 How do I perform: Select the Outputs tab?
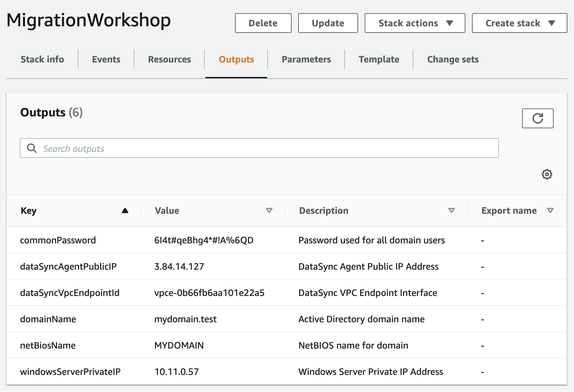click(x=236, y=60)
